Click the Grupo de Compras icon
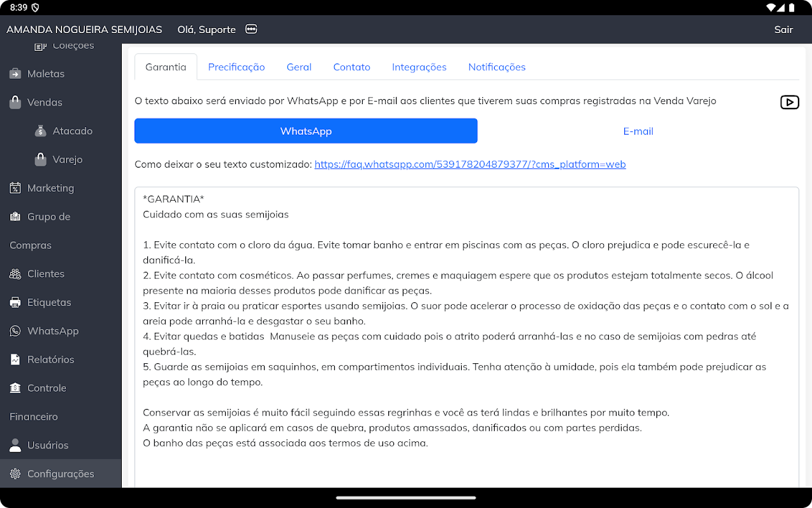 15,217
